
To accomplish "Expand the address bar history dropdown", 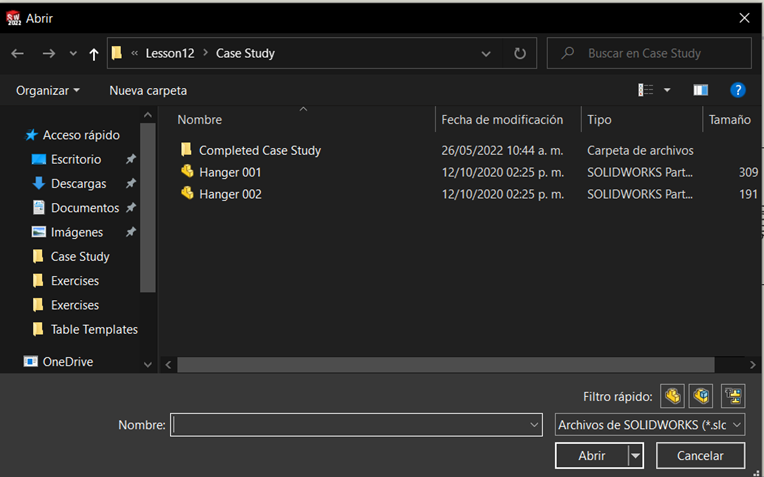I will (x=486, y=54).
